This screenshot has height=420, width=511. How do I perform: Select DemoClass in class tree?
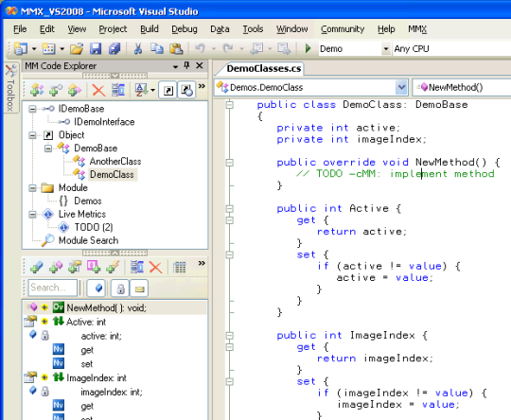(112, 175)
